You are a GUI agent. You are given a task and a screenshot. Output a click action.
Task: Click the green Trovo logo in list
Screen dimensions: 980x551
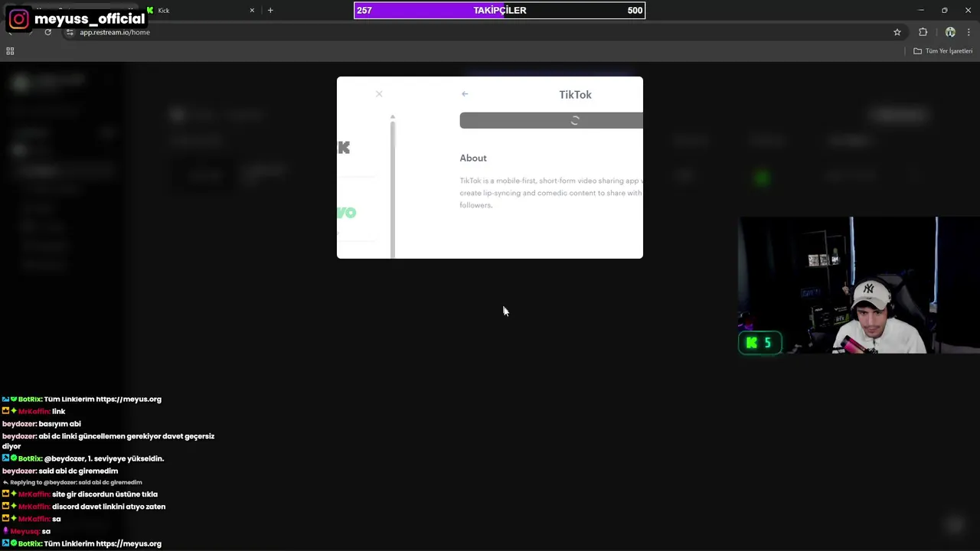(x=346, y=213)
